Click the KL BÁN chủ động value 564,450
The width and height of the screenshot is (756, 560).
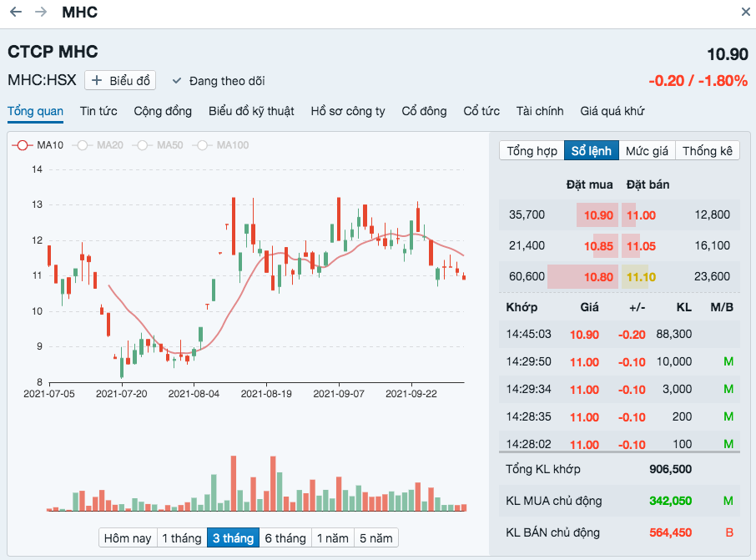[670, 532]
